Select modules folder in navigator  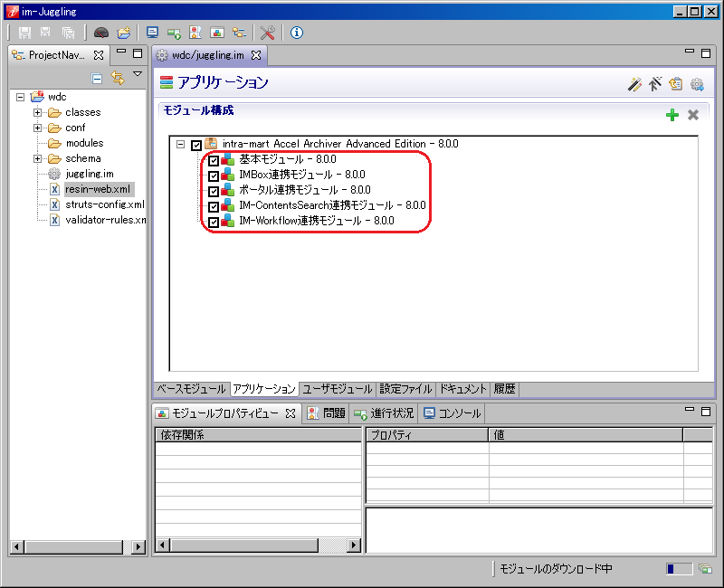(x=84, y=143)
